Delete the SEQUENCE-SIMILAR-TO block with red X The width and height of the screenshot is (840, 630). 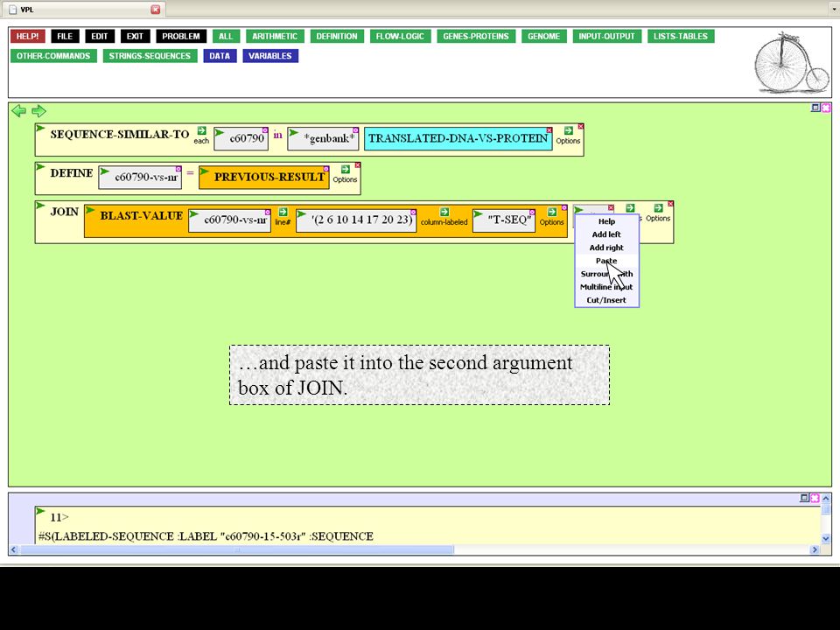pos(581,126)
